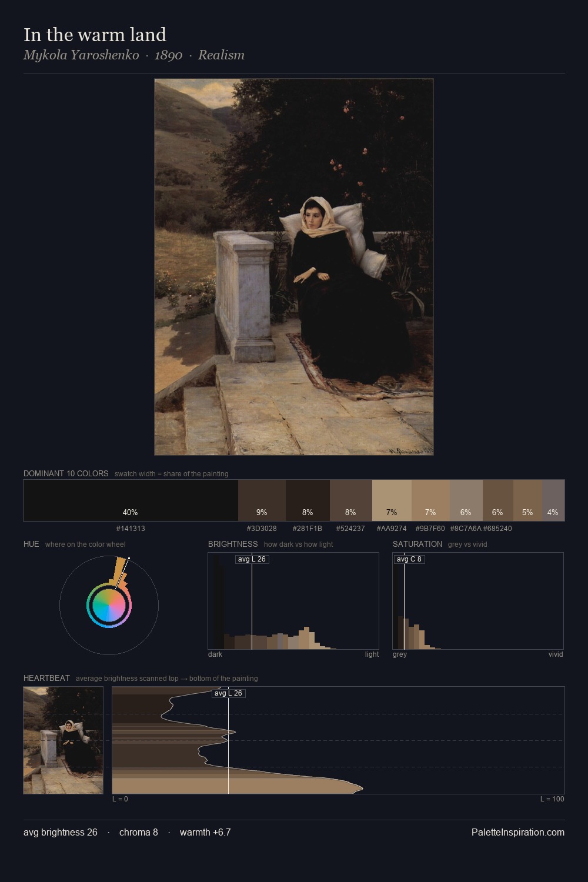Select the 5% brown swatch

coord(528,500)
